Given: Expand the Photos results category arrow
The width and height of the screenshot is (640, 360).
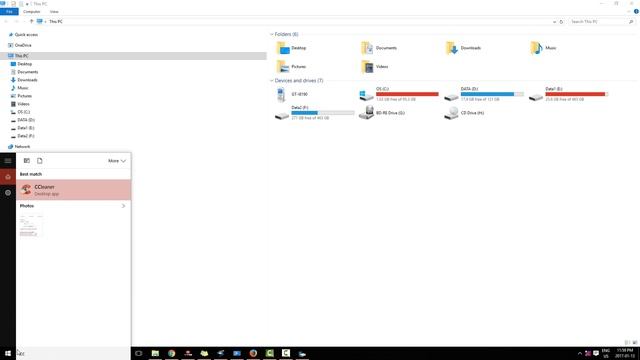Looking at the screenshot, I should click(123, 206).
